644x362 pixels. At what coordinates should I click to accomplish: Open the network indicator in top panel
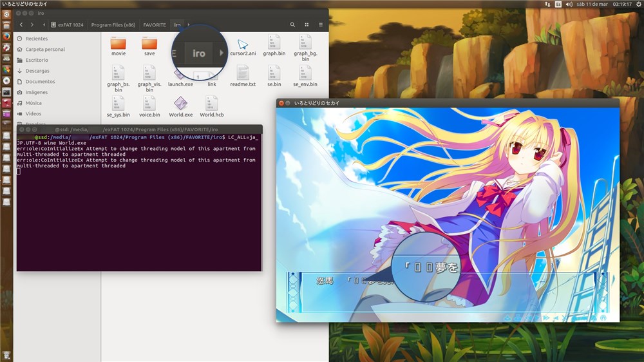(547, 4)
